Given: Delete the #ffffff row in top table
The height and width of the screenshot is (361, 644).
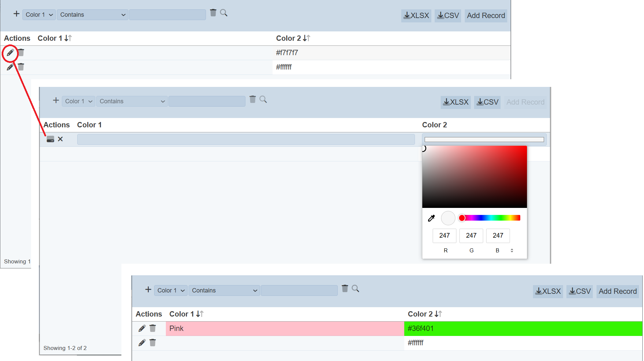Looking at the screenshot, I should [21, 67].
